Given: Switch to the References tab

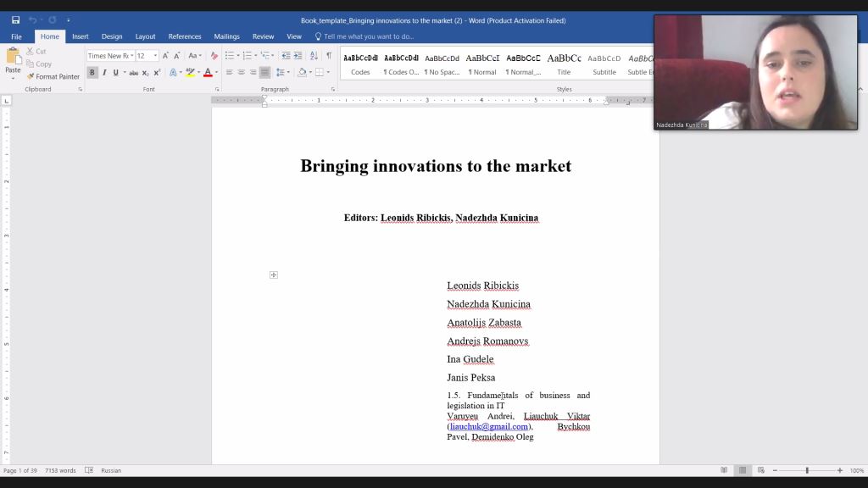Looking at the screenshot, I should pyautogui.click(x=184, y=36).
